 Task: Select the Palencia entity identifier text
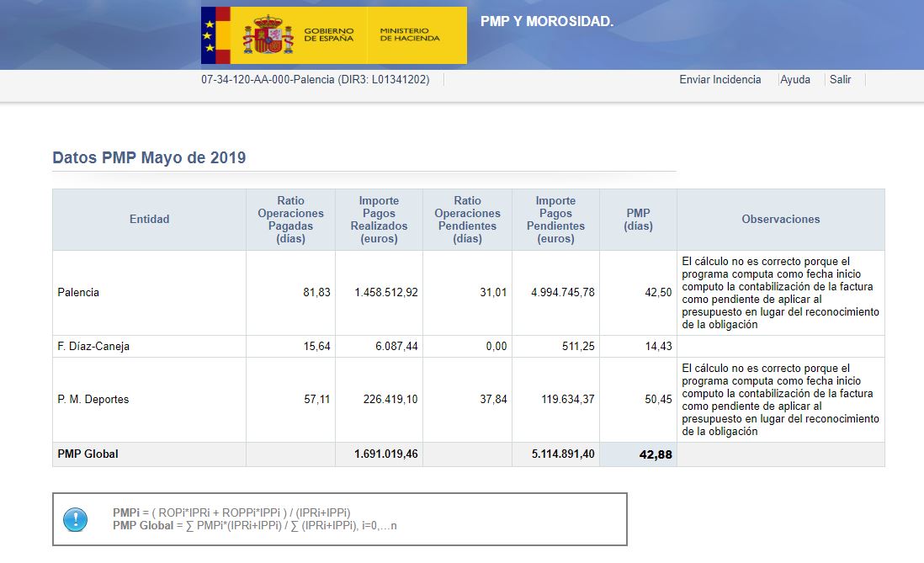click(x=315, y=80)
